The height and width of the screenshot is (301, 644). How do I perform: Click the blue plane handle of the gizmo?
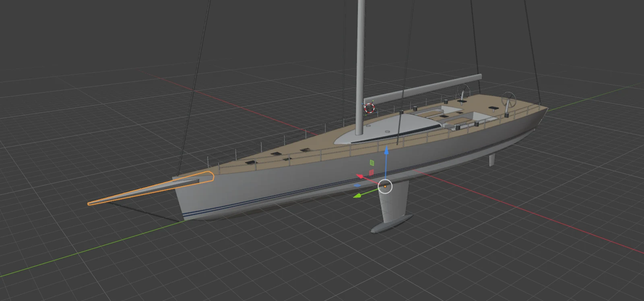[x=357, y=186]
